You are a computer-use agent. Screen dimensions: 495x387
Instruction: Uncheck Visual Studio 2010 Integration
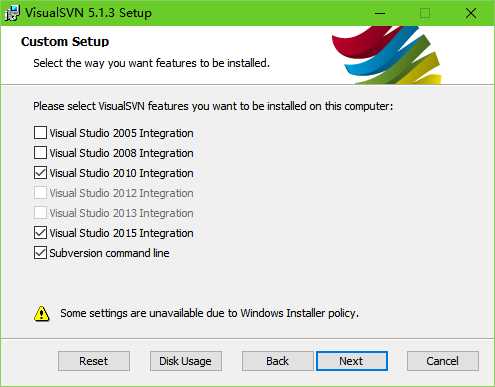(x=40, y=173)
